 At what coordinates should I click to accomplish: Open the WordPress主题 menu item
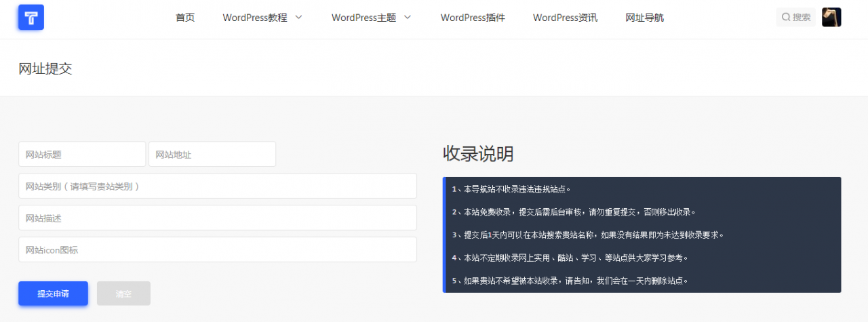tap(363, 18)
